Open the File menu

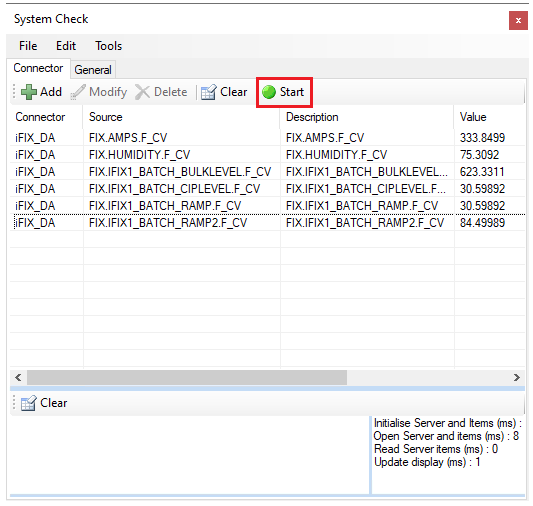pyautogui.click(x=28, y=46)
